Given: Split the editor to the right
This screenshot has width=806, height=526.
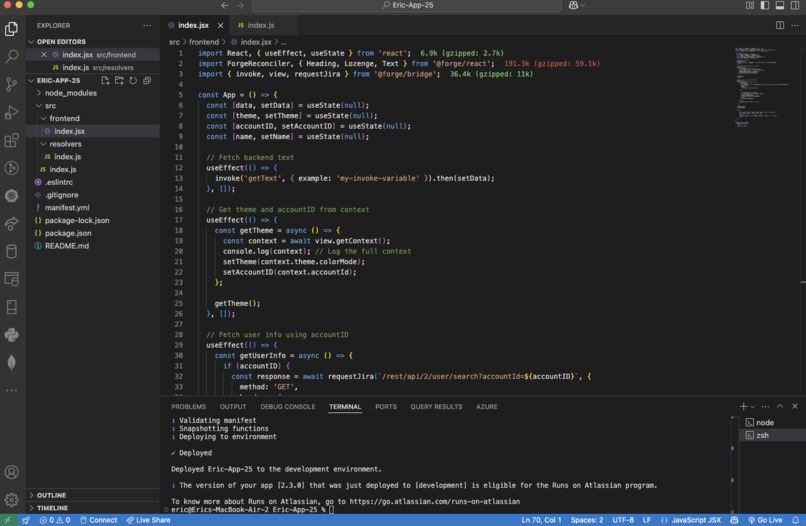Looking at the screenshot, I should (780, 25).
